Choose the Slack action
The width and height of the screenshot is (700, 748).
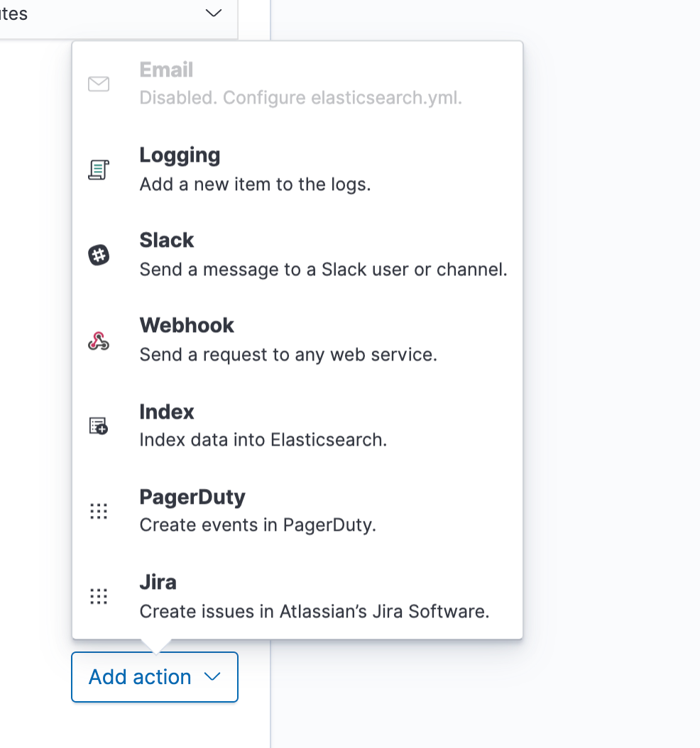click(x=297, y=255)
